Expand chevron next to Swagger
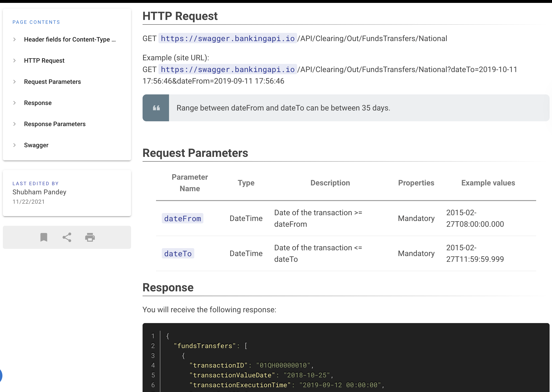This screenshot has height=392, width=552. pyautogui.click(x=14, y=145)
